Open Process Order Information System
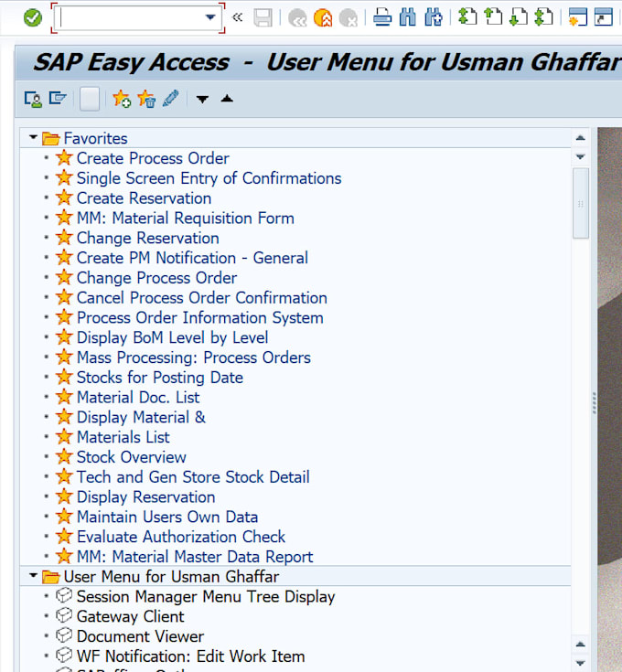Screen dimensions: 622x672 coord(199,317)
